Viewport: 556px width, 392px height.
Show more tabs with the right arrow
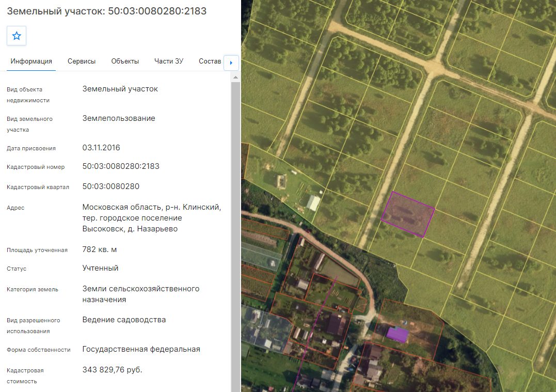tap(231, 63)
